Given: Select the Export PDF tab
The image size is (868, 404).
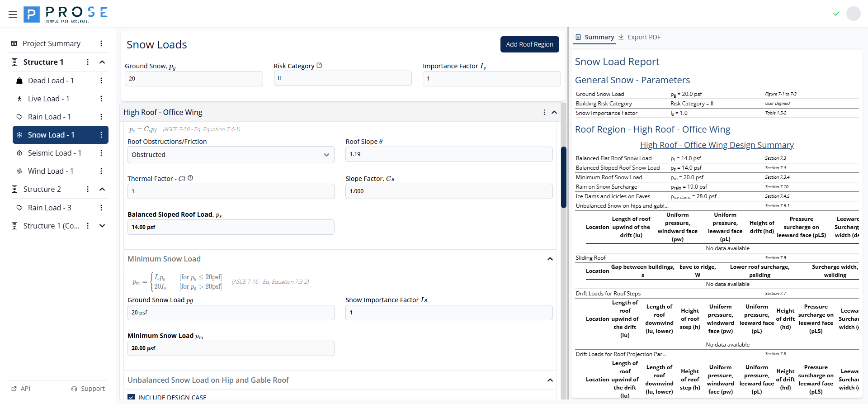Looking at the screenshot, I should (x=639, y=37).
